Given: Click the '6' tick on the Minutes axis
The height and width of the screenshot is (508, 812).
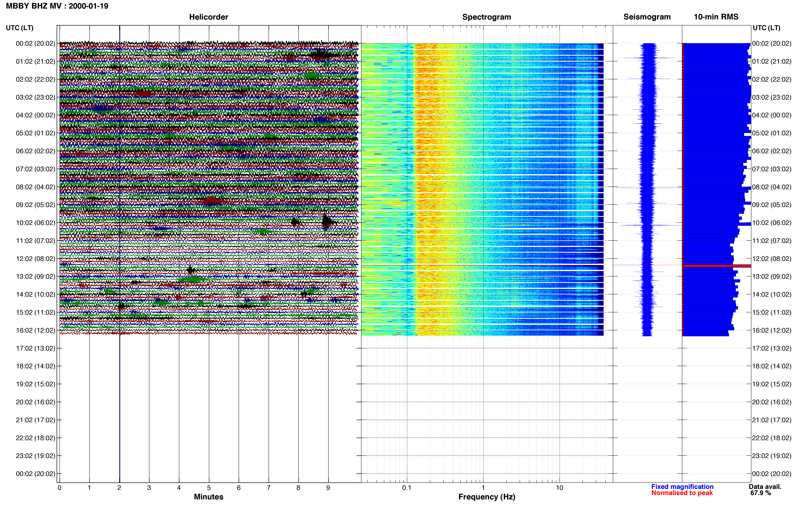Looking at the screenshot, I should pos(239,487).
